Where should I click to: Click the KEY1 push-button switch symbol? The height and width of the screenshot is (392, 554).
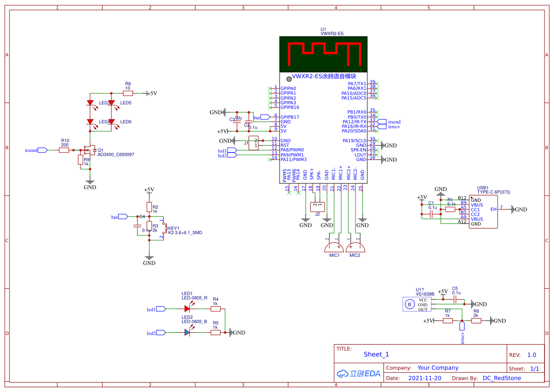point(164,228)
